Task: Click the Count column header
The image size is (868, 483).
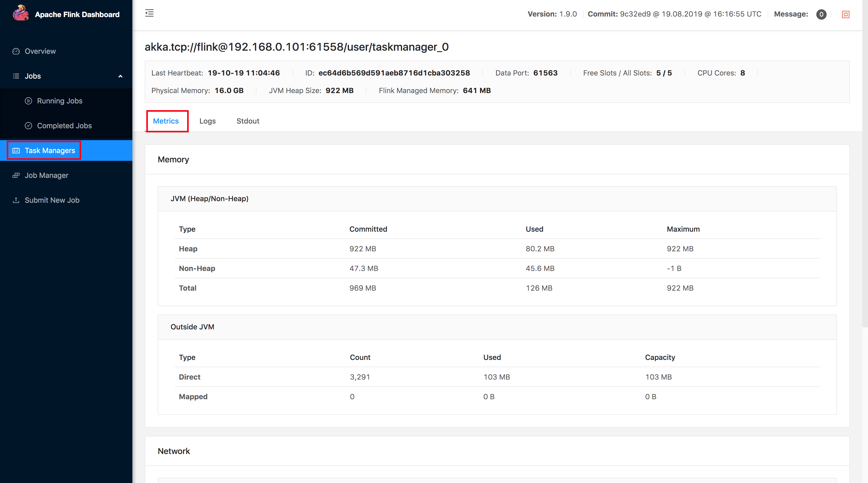Action: (x=360, y=357)
